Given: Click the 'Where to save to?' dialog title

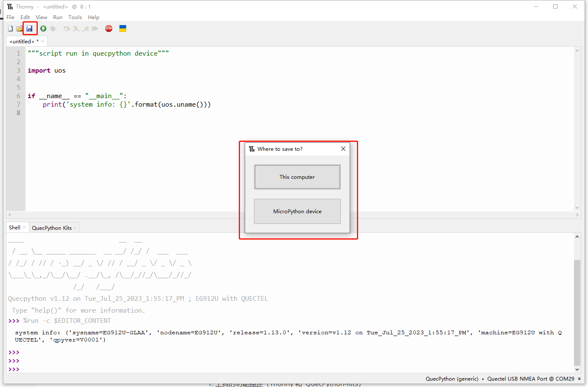Looking at the screenshot, I should [x=280, y=149].
